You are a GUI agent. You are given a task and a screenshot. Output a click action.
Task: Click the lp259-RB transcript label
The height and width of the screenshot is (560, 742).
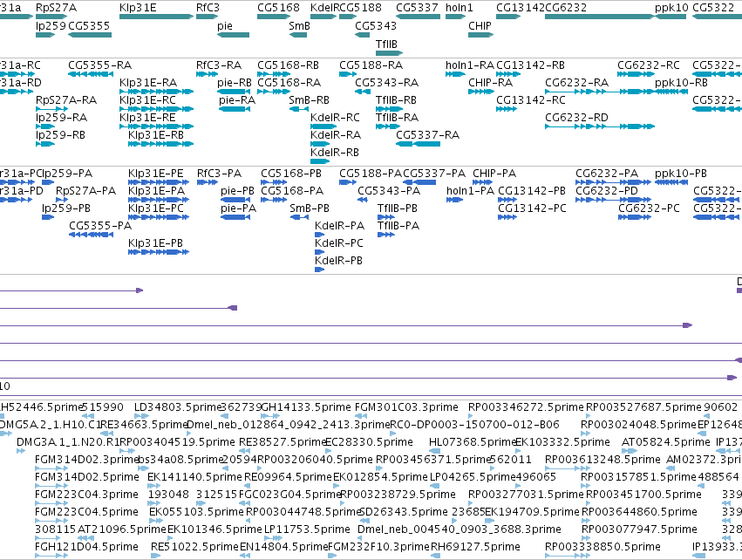click(60, 135)
